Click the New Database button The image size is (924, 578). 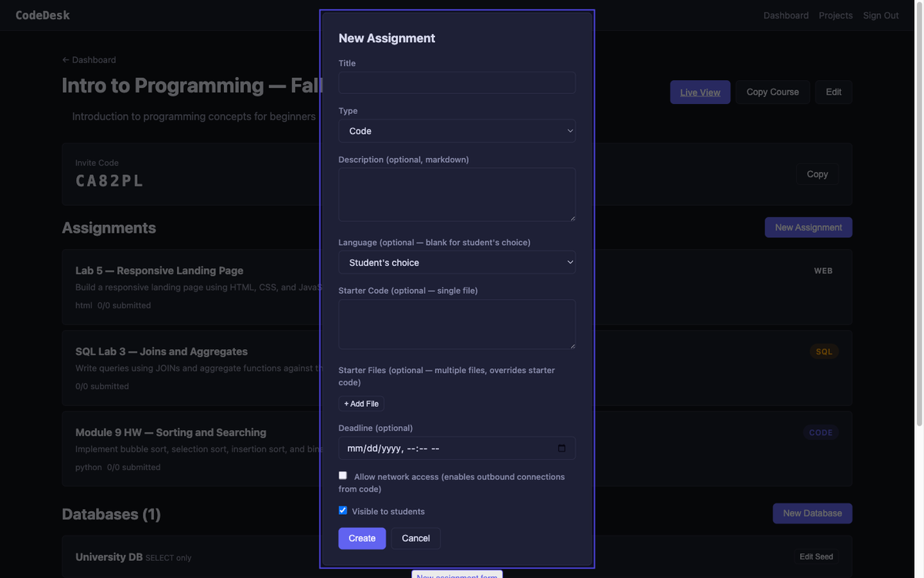tap(812, 513)
